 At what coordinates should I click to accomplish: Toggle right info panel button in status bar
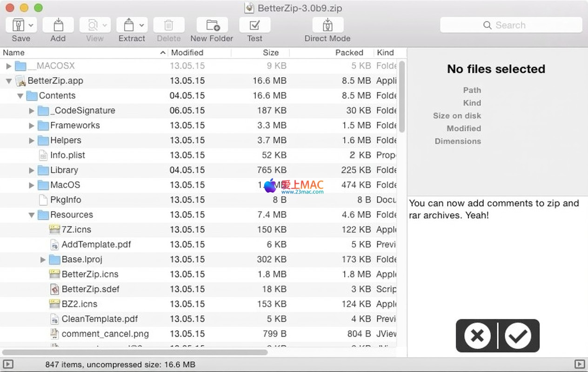pos(579,364)
